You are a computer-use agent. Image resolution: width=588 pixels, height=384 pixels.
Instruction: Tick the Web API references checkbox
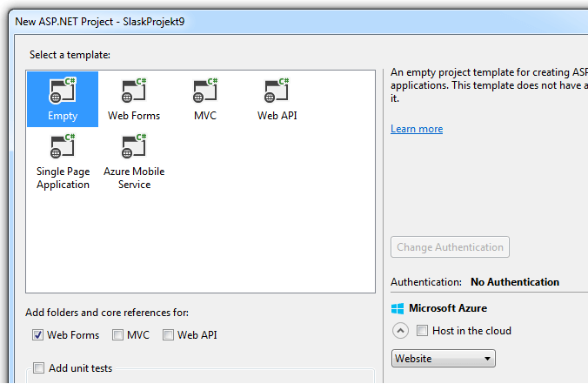tap(168, 335)
